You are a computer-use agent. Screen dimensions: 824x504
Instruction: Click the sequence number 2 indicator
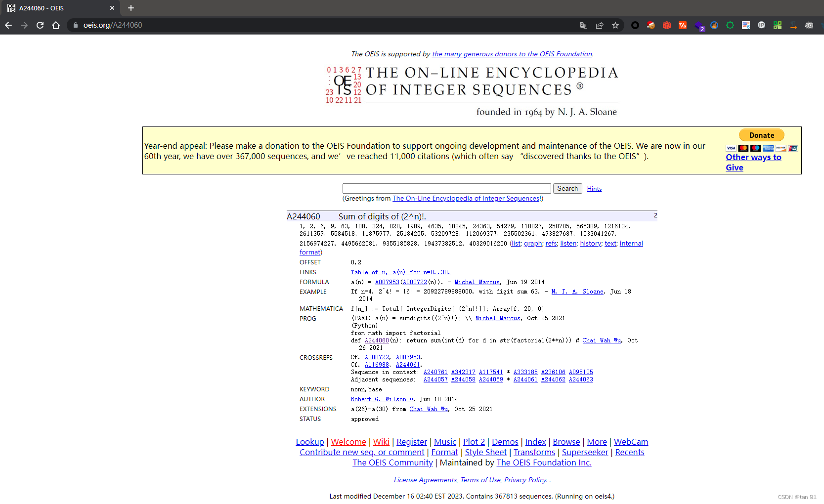pos(655,215)
